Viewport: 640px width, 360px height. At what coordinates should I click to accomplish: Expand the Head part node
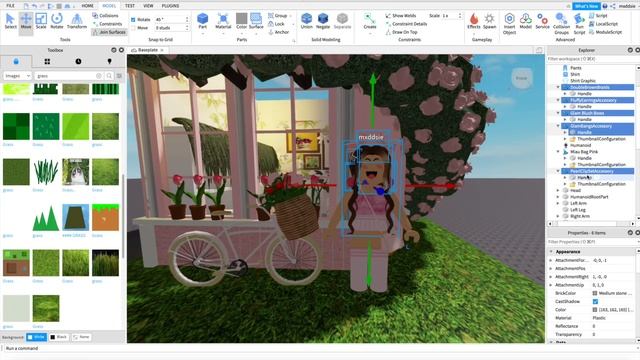click(x=558, y=191)
